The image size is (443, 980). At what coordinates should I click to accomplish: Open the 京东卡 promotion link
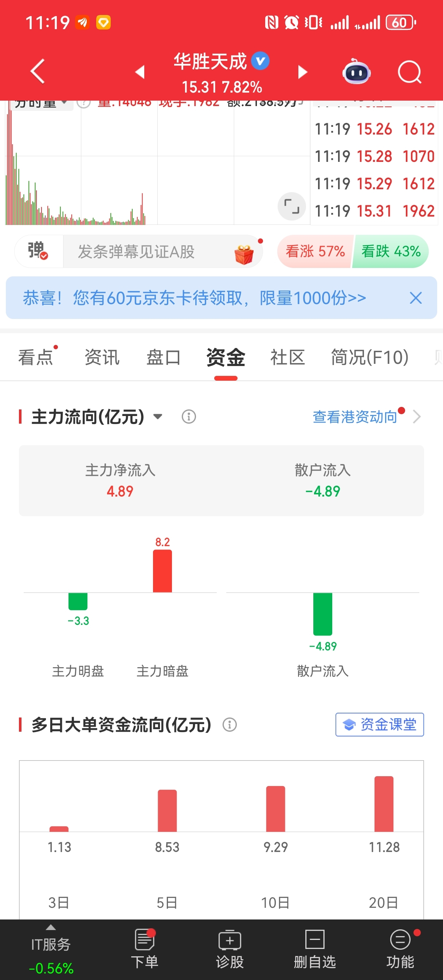click(x=194, y=298)
